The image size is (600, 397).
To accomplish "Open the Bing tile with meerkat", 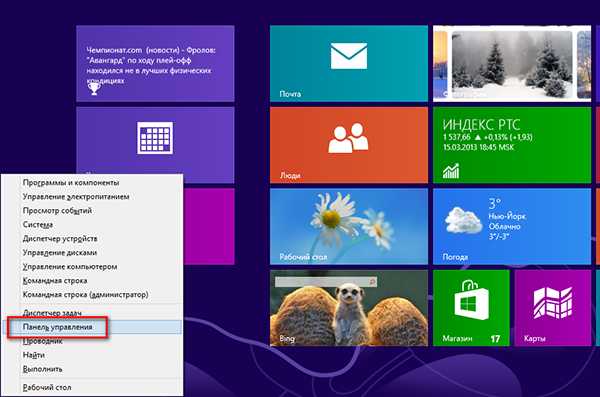I will [x=349, y=308].
